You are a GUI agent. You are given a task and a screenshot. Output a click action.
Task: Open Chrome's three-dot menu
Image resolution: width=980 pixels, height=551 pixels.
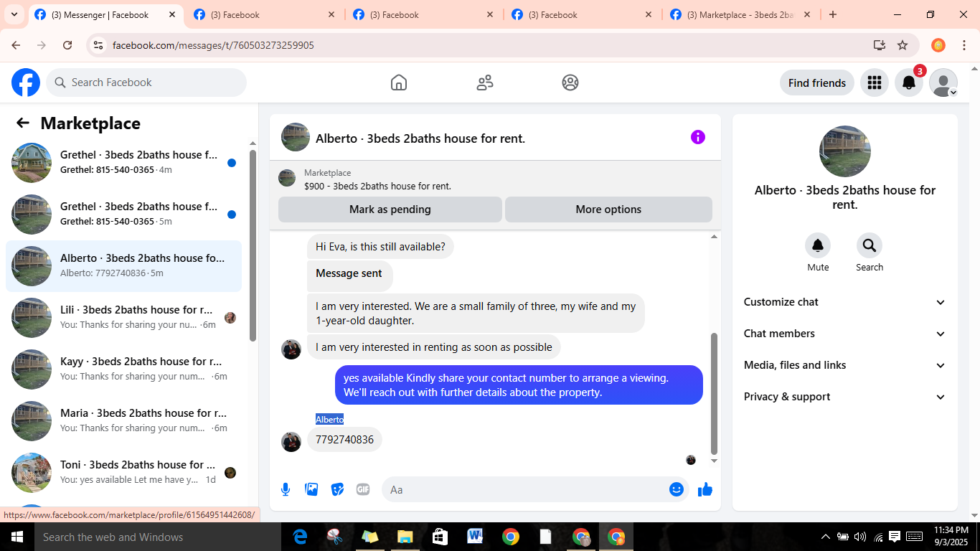(x=964, y=45)
